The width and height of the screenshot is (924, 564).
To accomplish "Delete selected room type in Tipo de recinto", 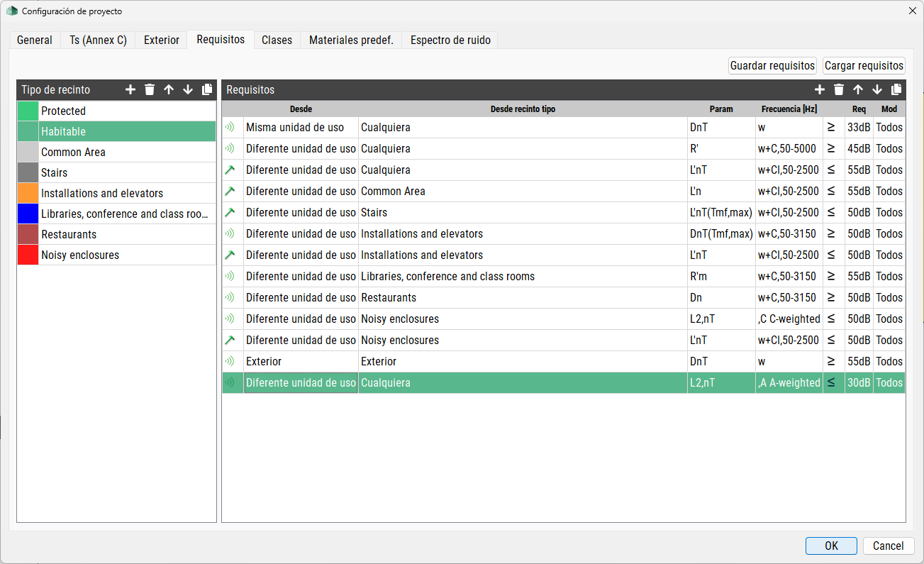I will tap(150, 89).
